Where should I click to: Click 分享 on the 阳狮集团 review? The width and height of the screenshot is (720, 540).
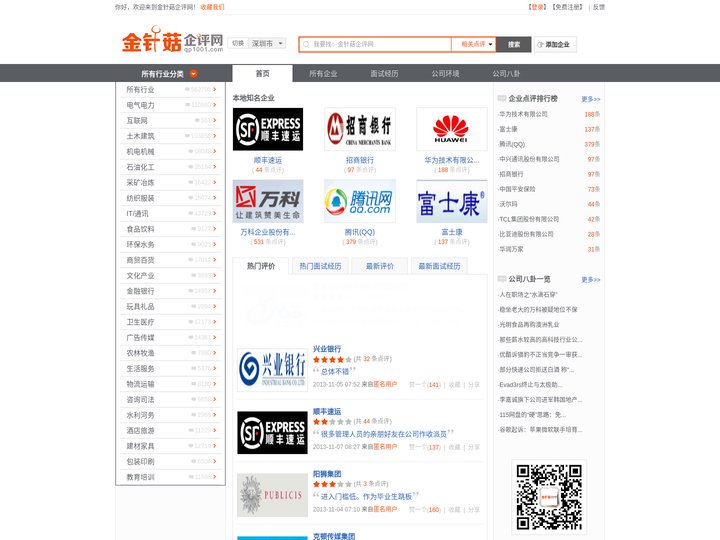tap(474, 510)
